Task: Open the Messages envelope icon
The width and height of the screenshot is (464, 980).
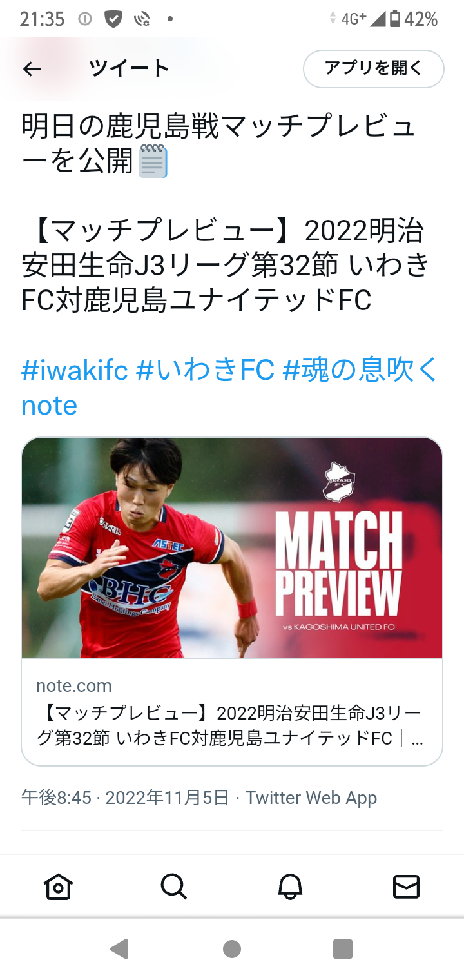Action: coord(406,887)
